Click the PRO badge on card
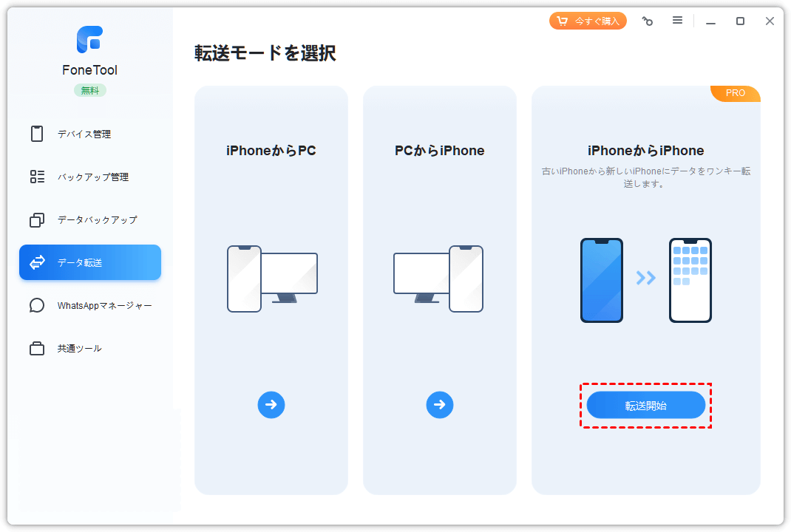Image resolution: width=791 pixels, height=532 pixels. pyautogui.click(x=736, y=93)
